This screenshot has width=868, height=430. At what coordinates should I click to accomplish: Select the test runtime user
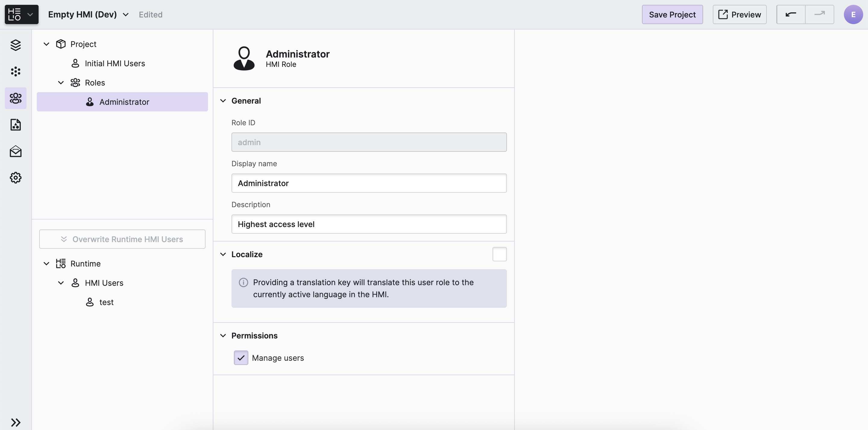106,302
